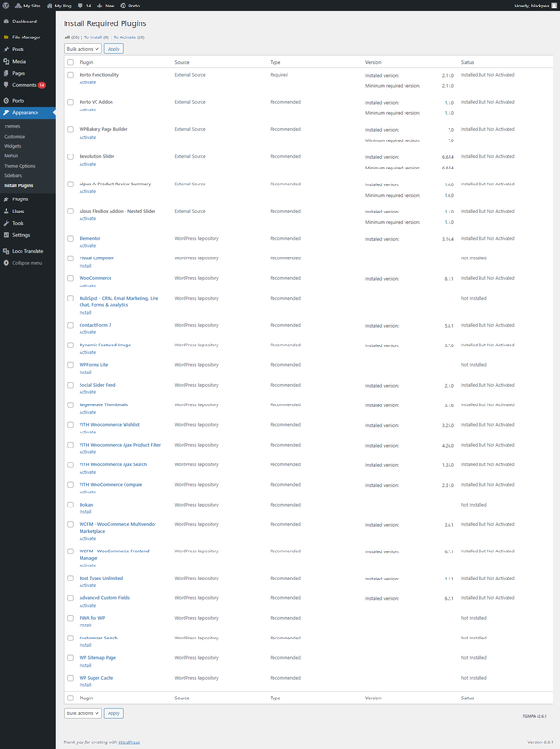Open the top Bulk actions dropdown

82,49
